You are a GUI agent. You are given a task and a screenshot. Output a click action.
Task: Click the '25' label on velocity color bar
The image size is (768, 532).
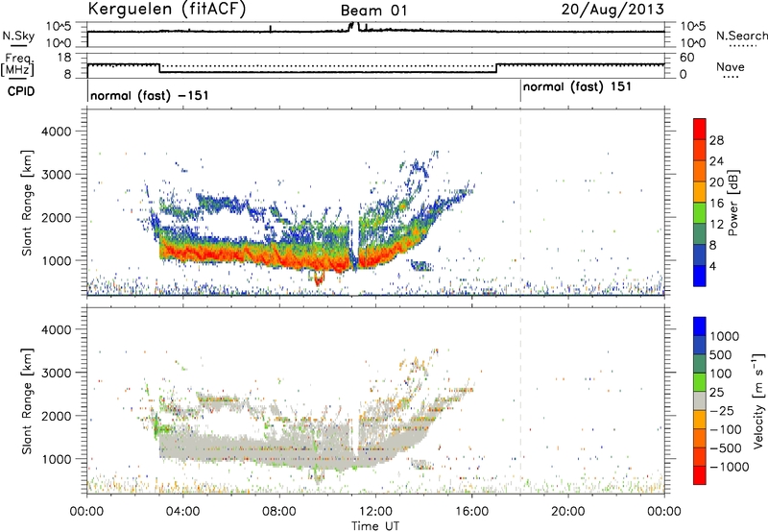tap(717, 393)
